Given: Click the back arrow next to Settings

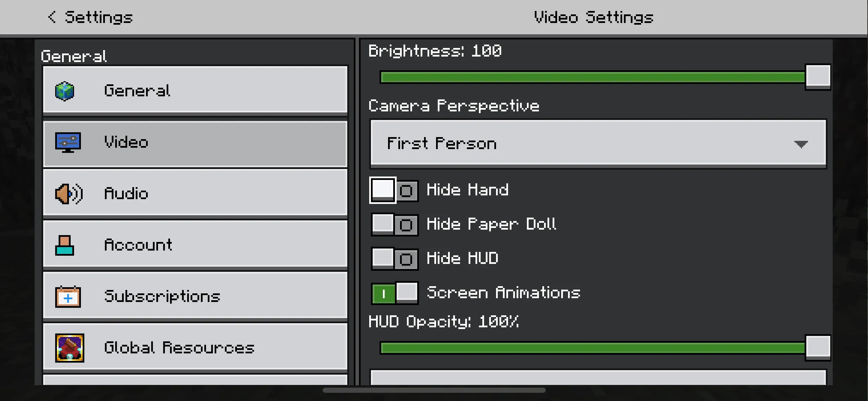Looking at the screenshot, I should click(x=52, y=17).
